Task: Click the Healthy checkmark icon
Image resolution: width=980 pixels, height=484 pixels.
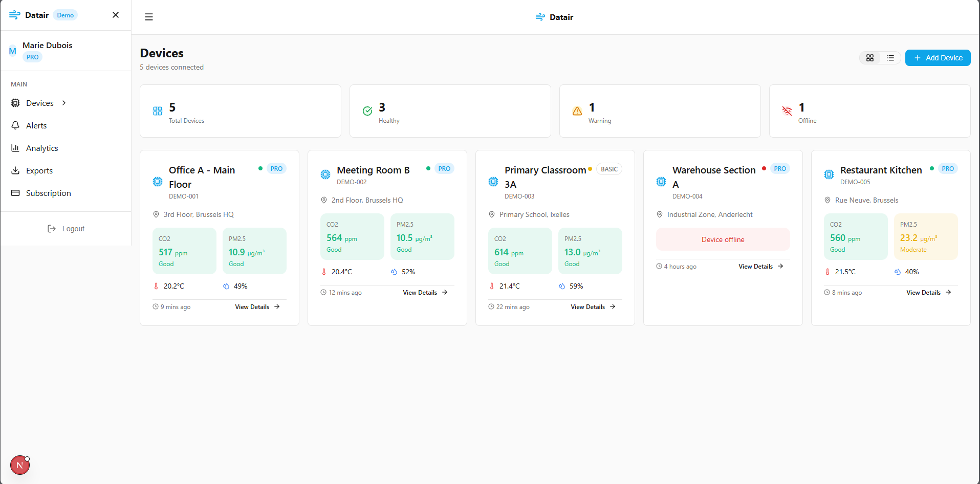Action: point(367,111)
